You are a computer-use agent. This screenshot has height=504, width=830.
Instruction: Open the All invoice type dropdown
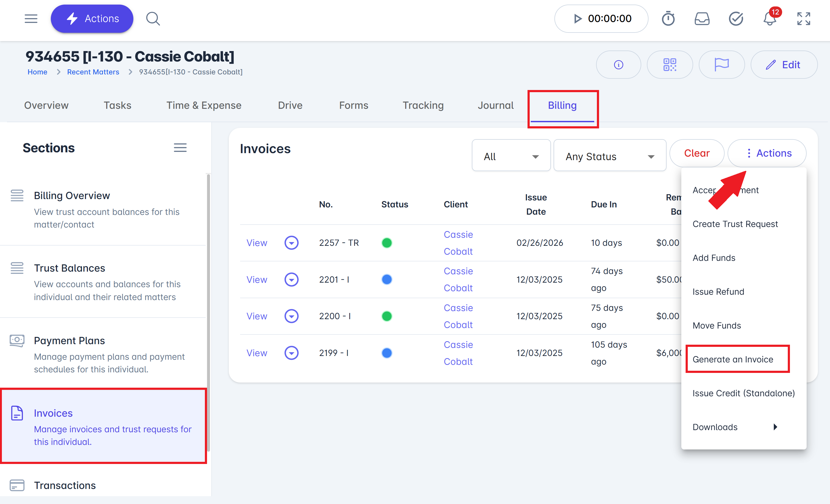coord(511,156)
